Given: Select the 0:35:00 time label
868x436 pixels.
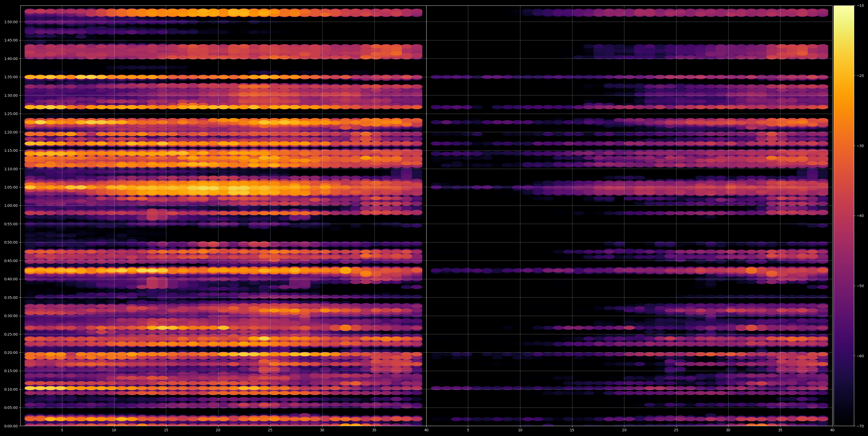Looking at the screenshot, I should [x=11, y=298].
